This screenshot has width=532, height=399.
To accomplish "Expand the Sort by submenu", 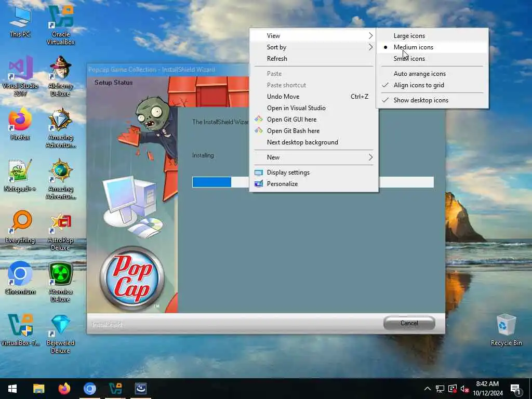I will coord(314,47).
